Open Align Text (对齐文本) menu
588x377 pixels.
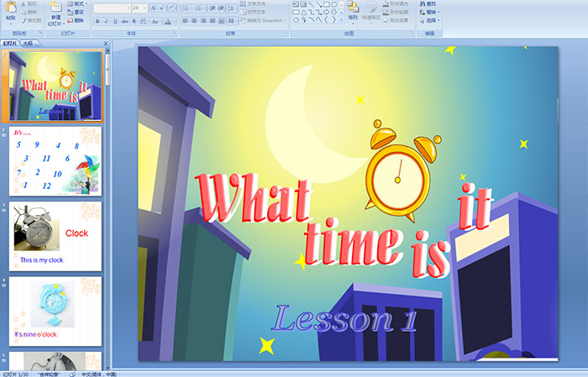(254, 12)
